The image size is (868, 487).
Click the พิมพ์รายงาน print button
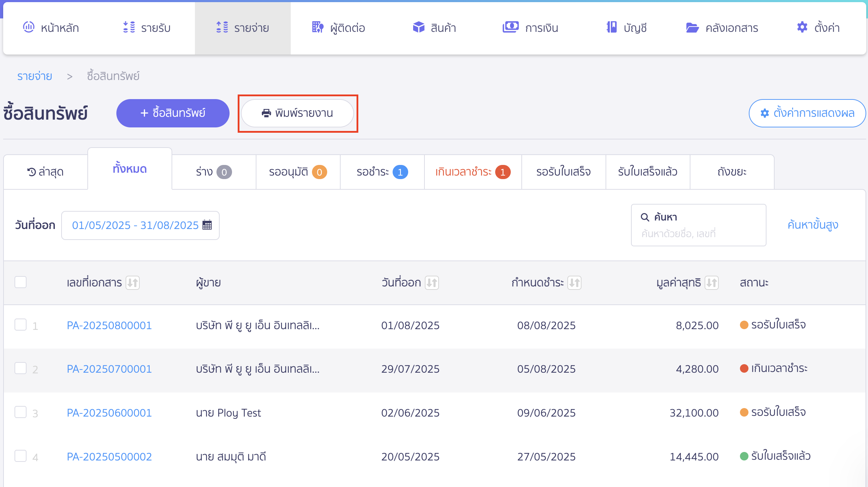(297, 113)
